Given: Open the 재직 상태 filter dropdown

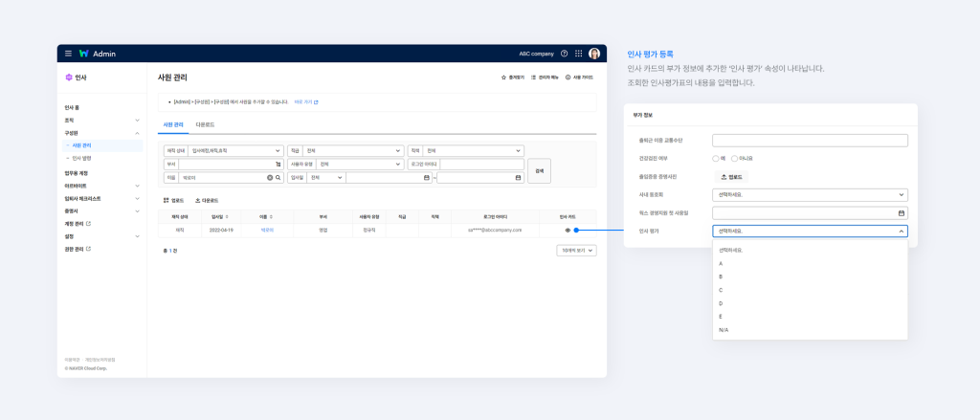Looking at the screenshot, I should point(236,151).
